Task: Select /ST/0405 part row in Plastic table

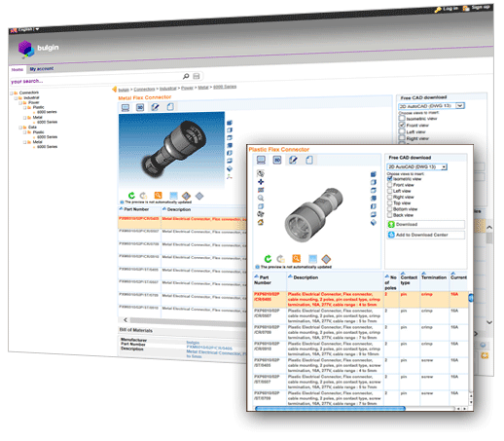Action: pos(361,365)
